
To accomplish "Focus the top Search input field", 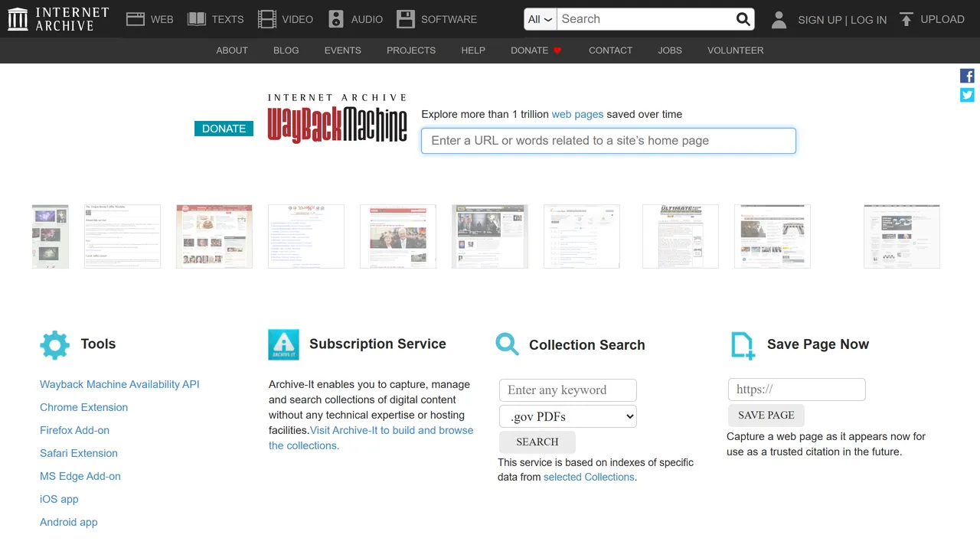I will pyautogui.click(x=645, y=19).
